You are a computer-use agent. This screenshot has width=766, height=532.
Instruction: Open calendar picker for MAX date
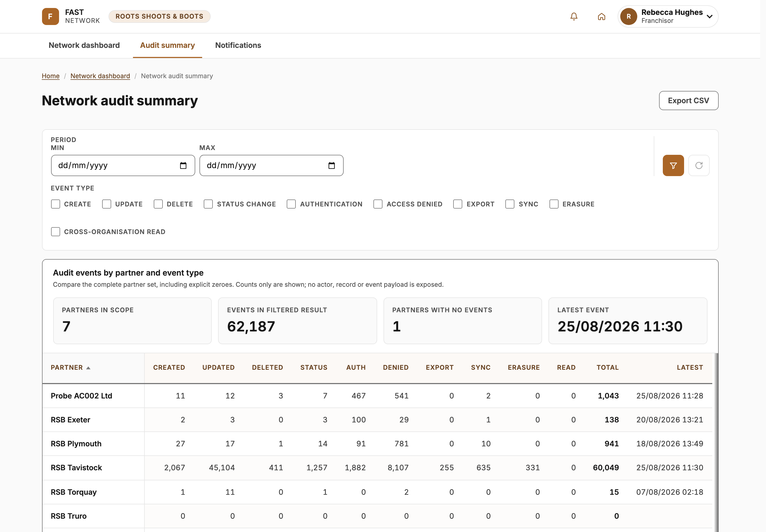[331, 165]
